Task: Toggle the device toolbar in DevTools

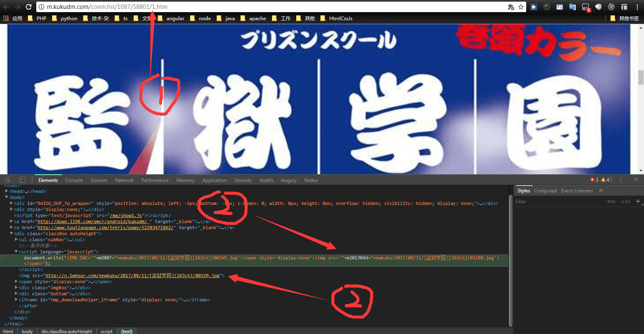Action: pyautogui.click(x=22, y=180)
